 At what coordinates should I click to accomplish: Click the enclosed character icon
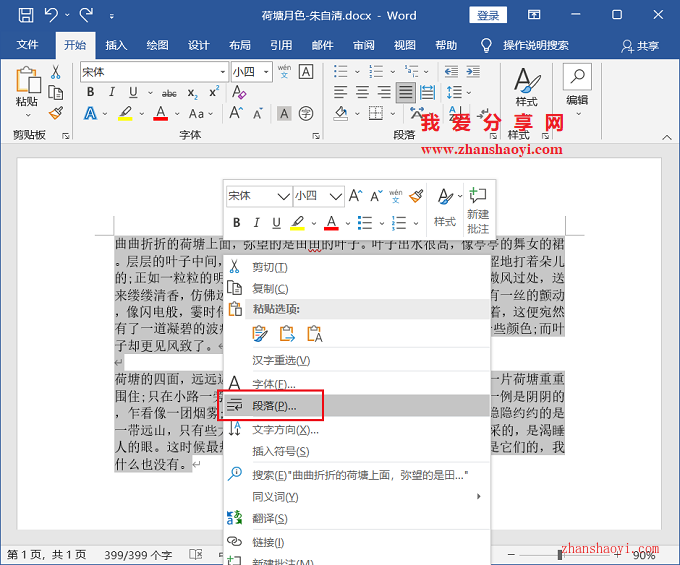(306, 114)
